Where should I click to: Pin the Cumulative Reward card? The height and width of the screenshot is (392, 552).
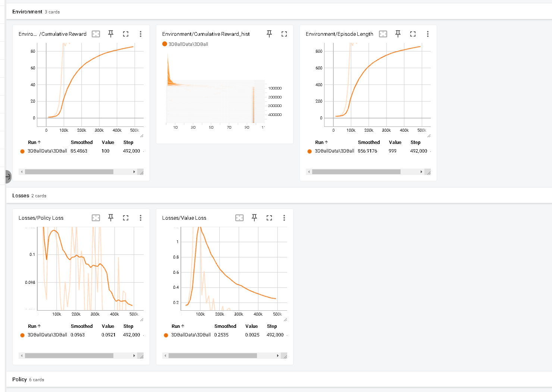[x=111, y=34]
